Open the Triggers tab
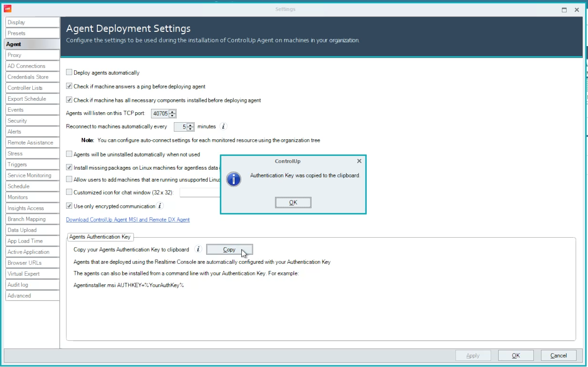The height and width of the screenshot is (367, 588). pos(32,164)
